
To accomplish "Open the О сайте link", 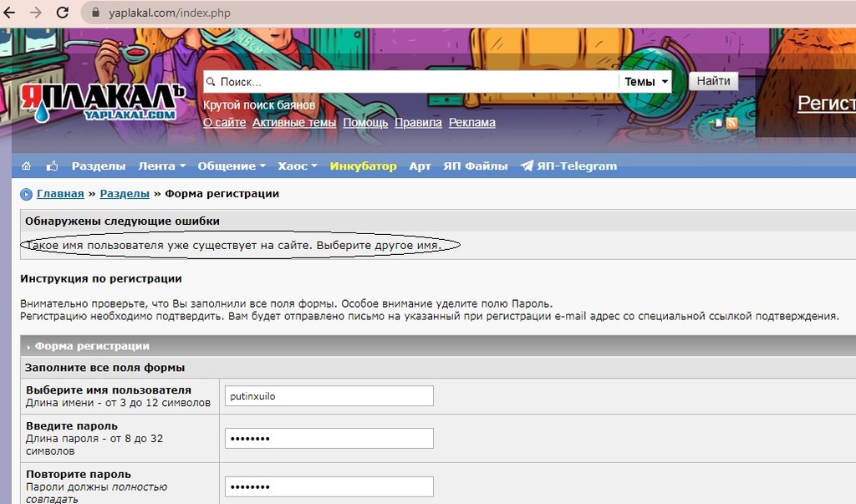I will 224,122.
